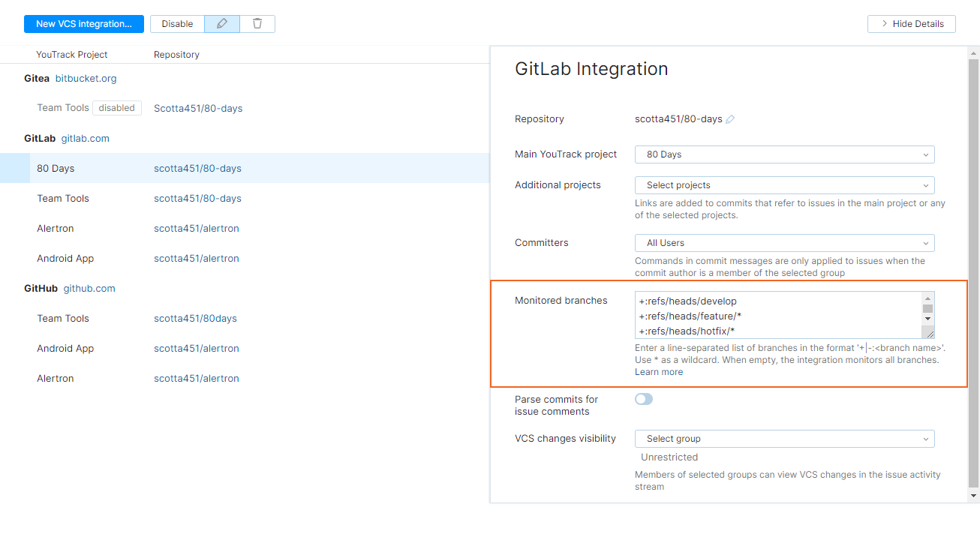Open the Main YouTrack project dropdown
The height and width of the screenshot is (534, 980).
[x=784, y=154]
